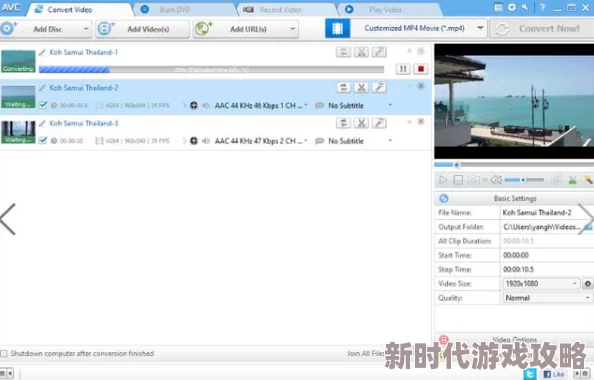Viewport: 594px width, 380px height.
Task: Click the scissors clip icon for Koh Samui Thailand-1
Action: [361, 52]
